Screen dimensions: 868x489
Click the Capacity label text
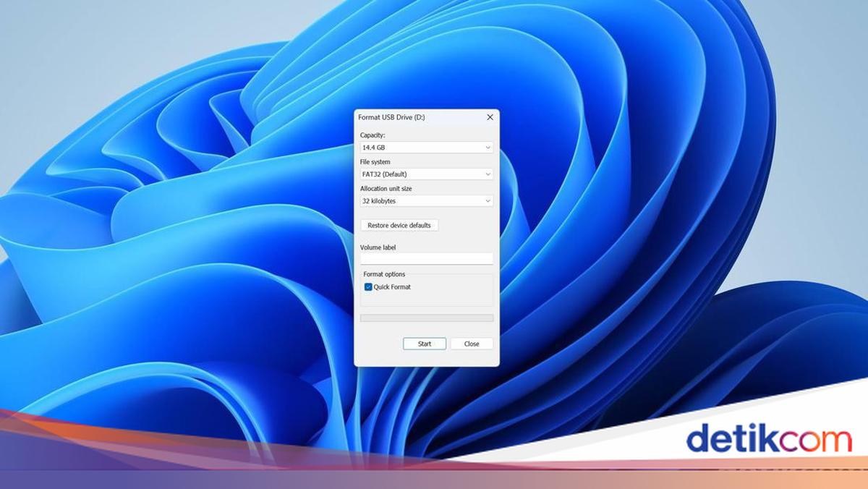(373, 135)
